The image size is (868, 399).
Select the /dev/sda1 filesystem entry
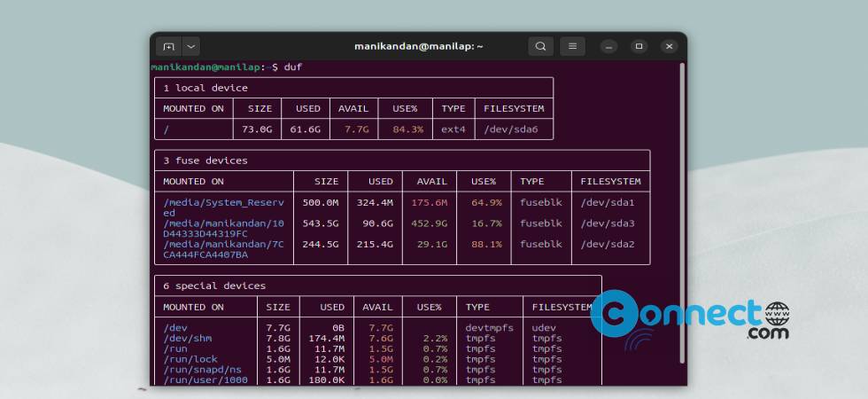(608, 203)
